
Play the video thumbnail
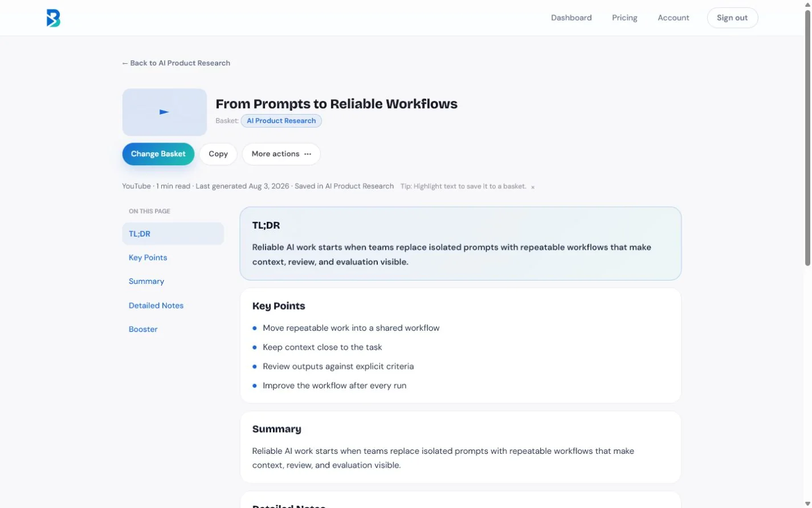click(164, 112)
